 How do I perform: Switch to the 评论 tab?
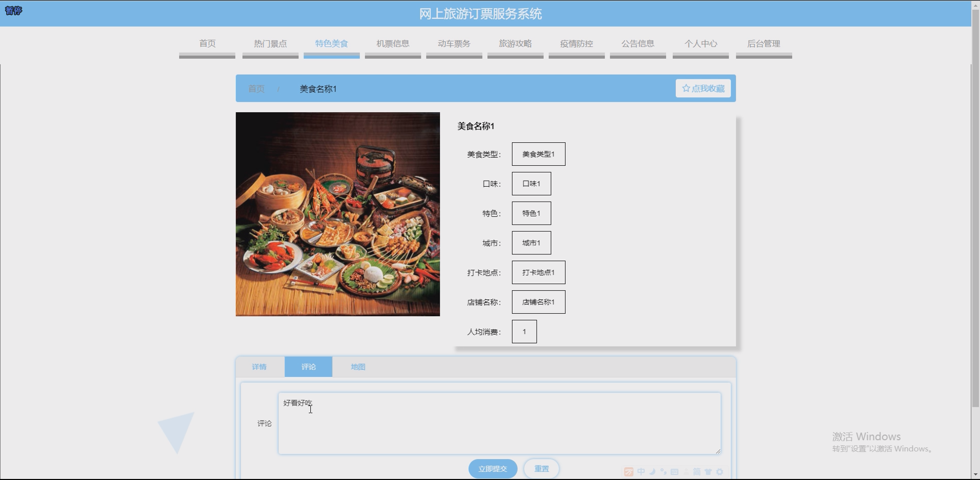click(309, 367)
